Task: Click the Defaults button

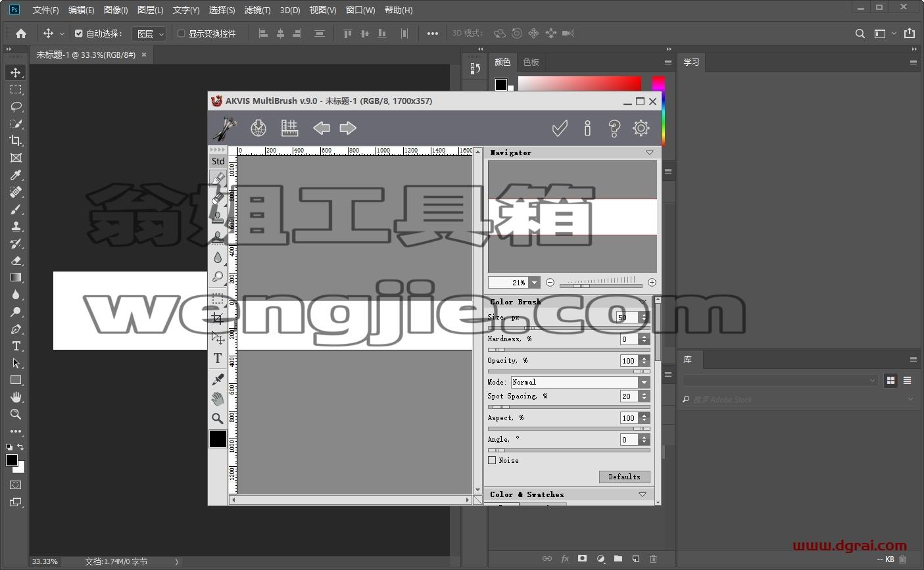Action: (x=624, y=477)
